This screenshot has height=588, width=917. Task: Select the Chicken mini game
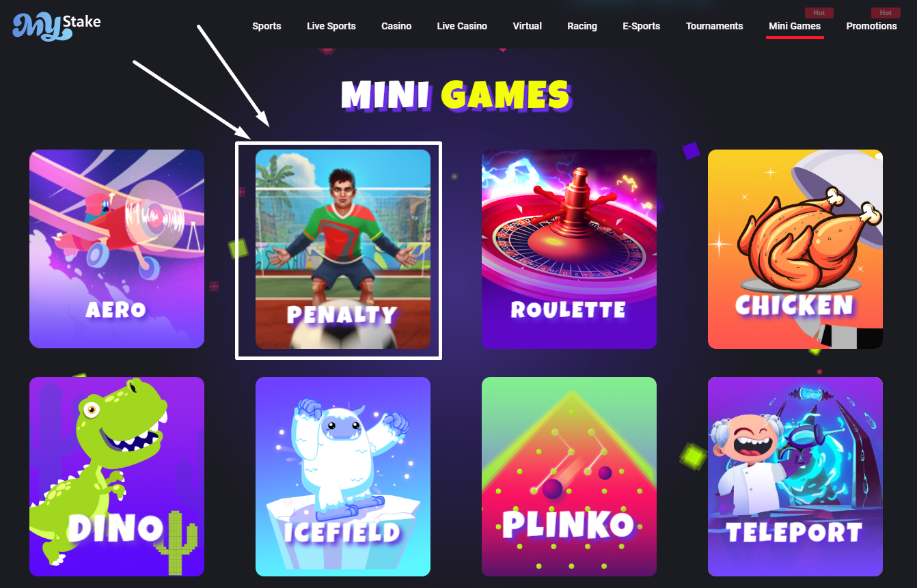[795, 249]
